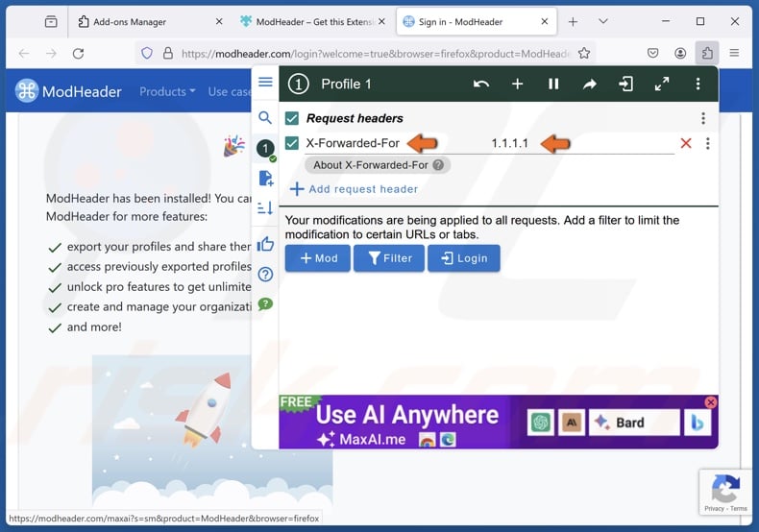Image resolution: width=759 pixels, height=532 pixels.
Task: Open X-Forwarded-For row options menu
Action: (708, 143)
